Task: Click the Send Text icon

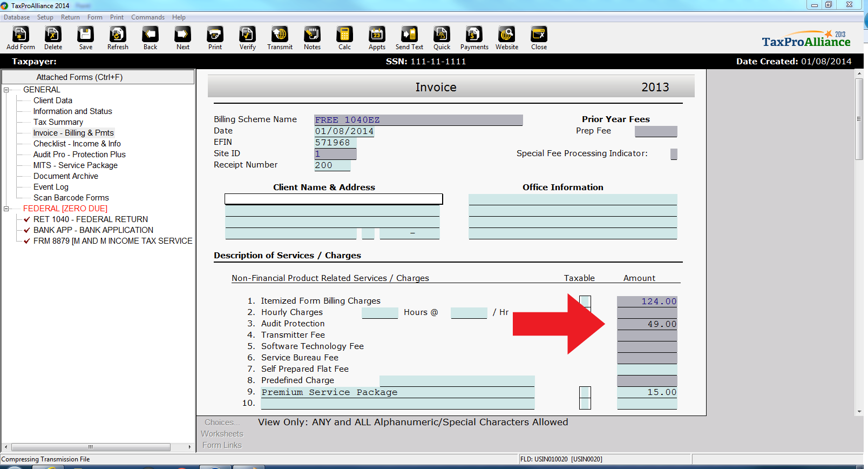Action: (x=409, y=38)
